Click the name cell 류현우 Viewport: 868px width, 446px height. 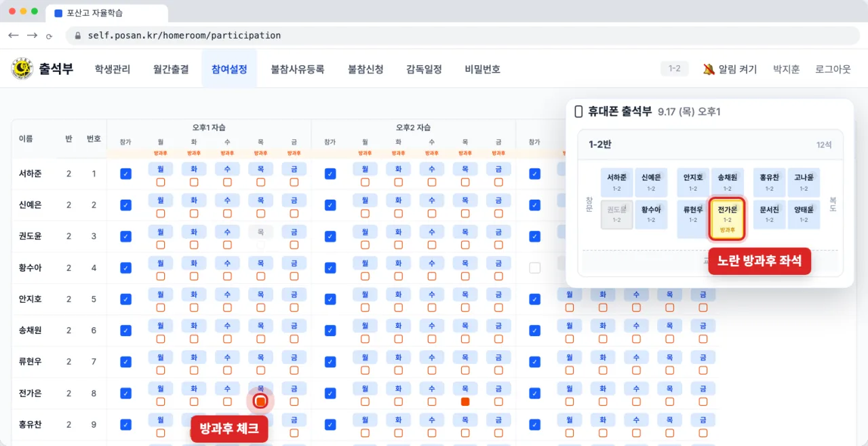tap(30, 362)
